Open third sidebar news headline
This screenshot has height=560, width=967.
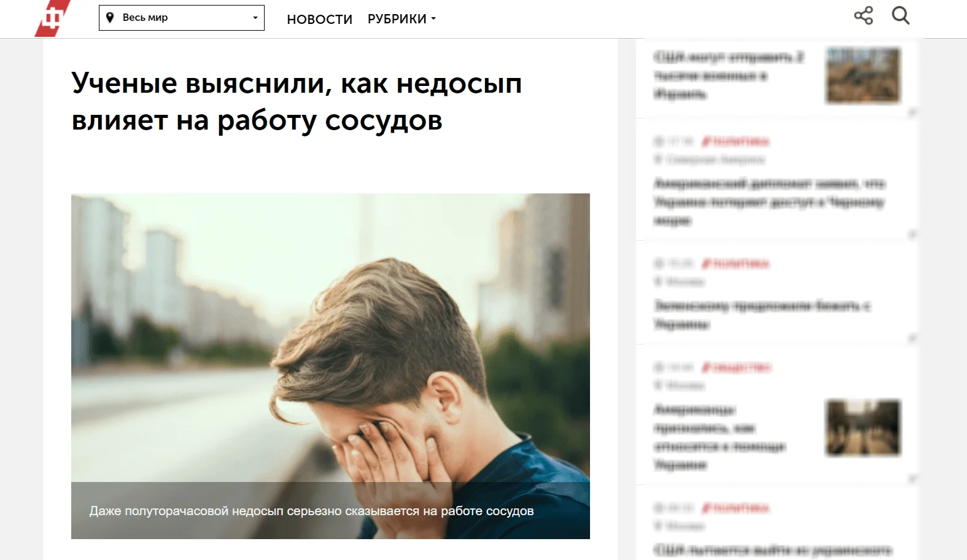tap(762, 314)
